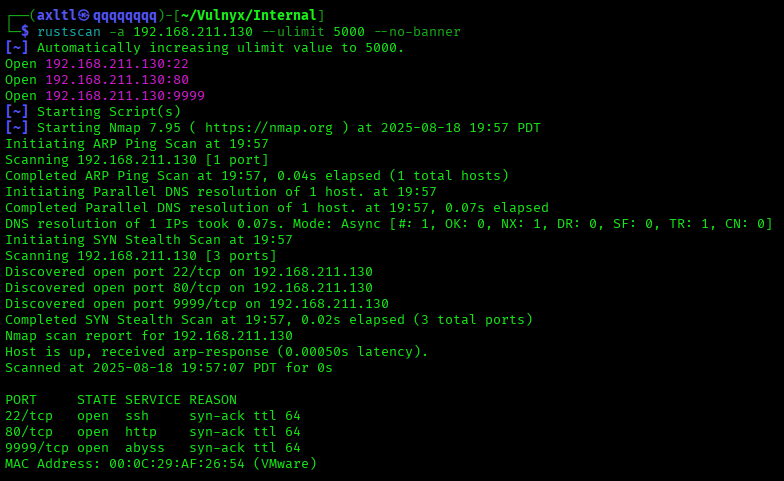
Task: Click the REASON column header
Action: click(x=212, y=400)
